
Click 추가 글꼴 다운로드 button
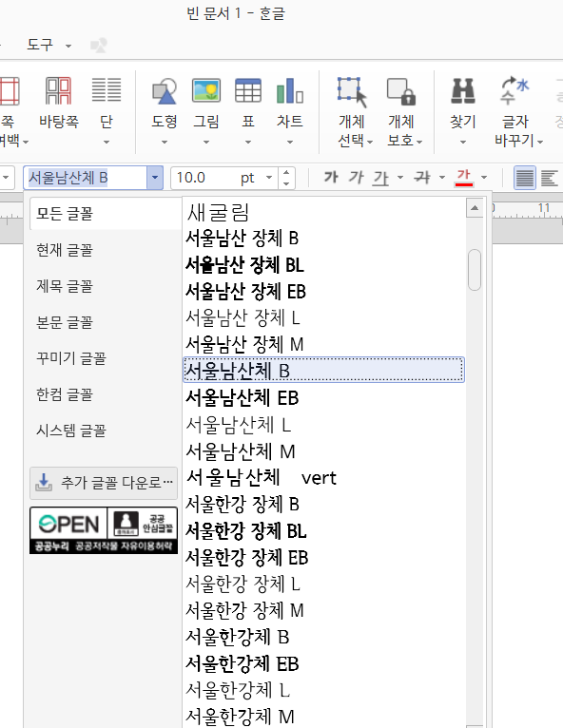coord(104,483)
